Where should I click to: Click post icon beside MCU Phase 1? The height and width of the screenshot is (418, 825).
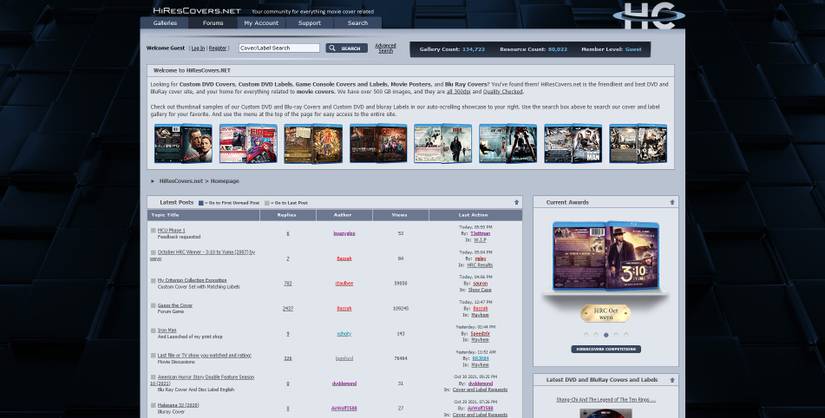(x=153, y=231)
